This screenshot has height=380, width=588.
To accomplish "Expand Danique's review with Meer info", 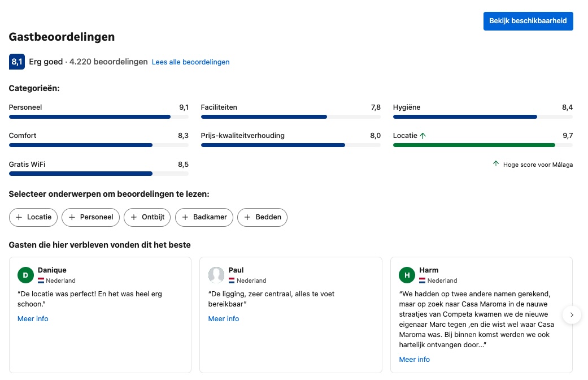I will [33, 319].
